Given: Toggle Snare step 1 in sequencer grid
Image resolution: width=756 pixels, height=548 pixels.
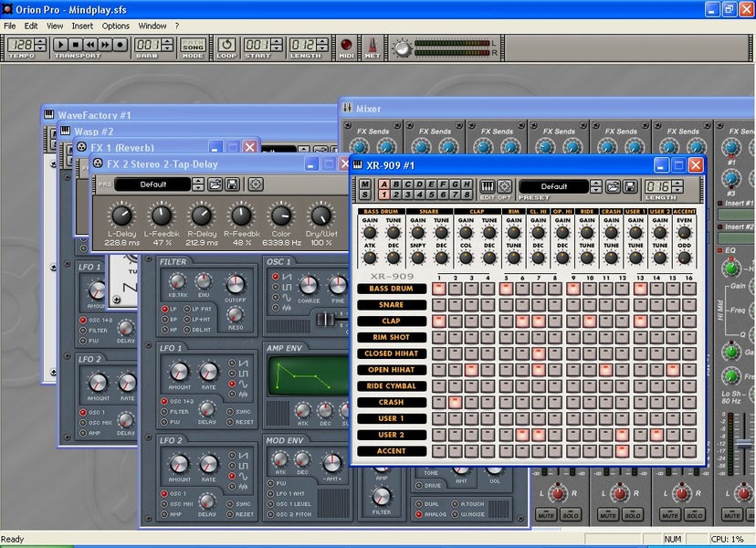Looking at the screenshot, I should pyautogui.click(x=439, y=305).
